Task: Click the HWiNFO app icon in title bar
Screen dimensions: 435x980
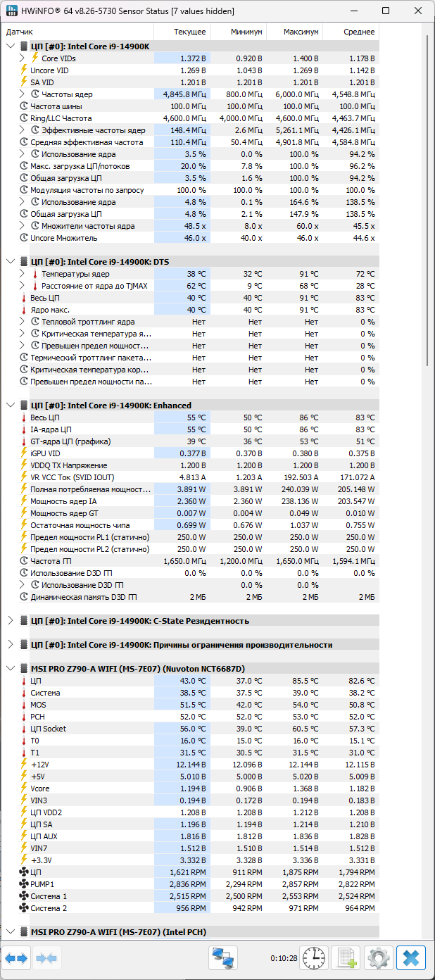Action: (11, 11)
